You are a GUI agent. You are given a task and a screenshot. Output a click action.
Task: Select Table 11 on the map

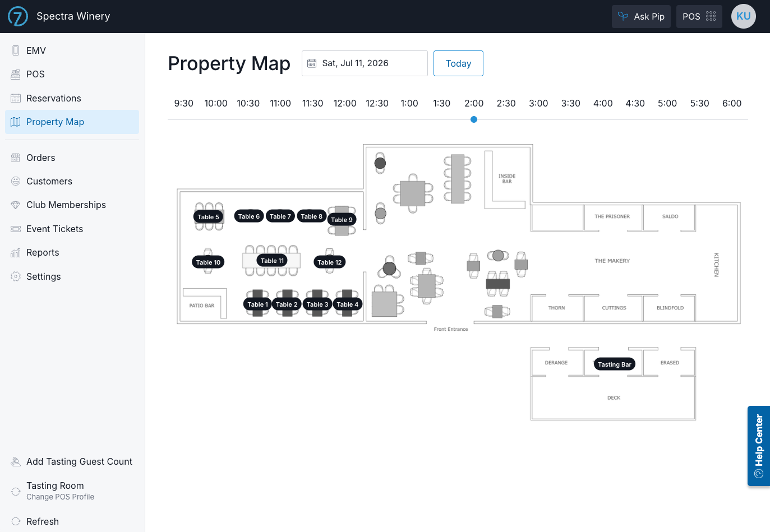[273, 261]
